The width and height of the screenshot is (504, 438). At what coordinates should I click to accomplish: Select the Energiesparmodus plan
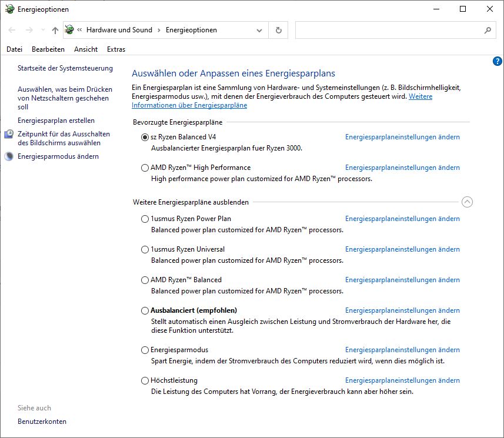click(145, 350)
